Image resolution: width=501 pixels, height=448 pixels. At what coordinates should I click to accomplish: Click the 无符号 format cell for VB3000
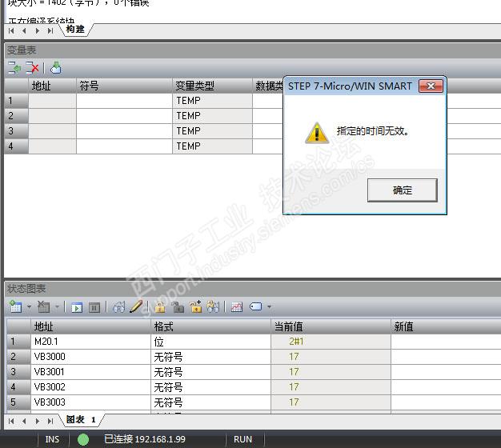[210, 357]
